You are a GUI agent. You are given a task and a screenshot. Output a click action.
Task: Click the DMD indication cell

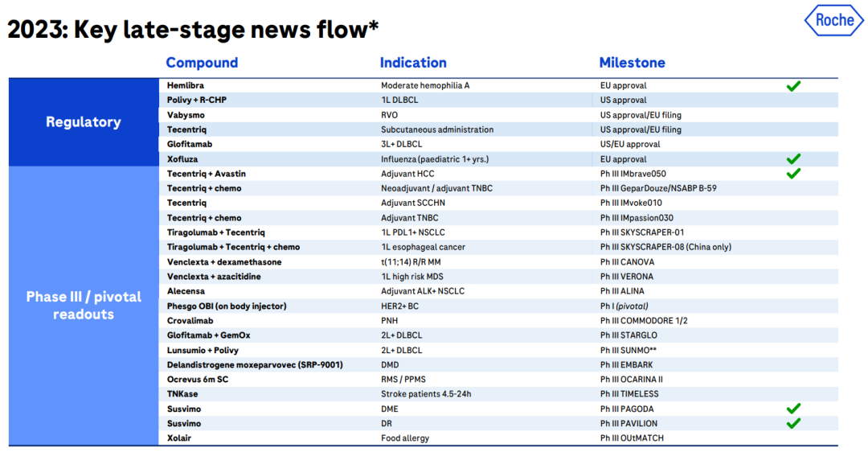(x=390, y=364)
